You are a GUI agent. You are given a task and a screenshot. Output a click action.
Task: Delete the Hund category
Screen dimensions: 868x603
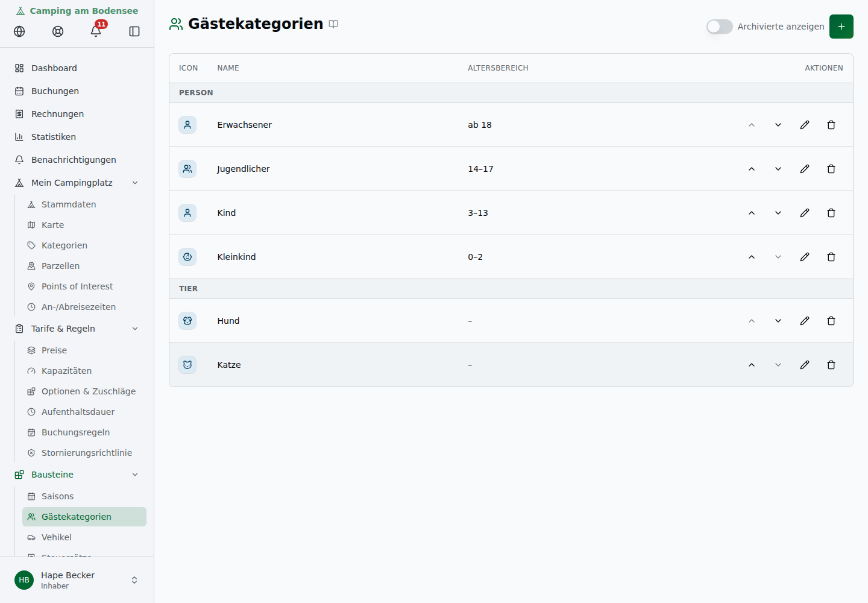click(x=831, y=321)
